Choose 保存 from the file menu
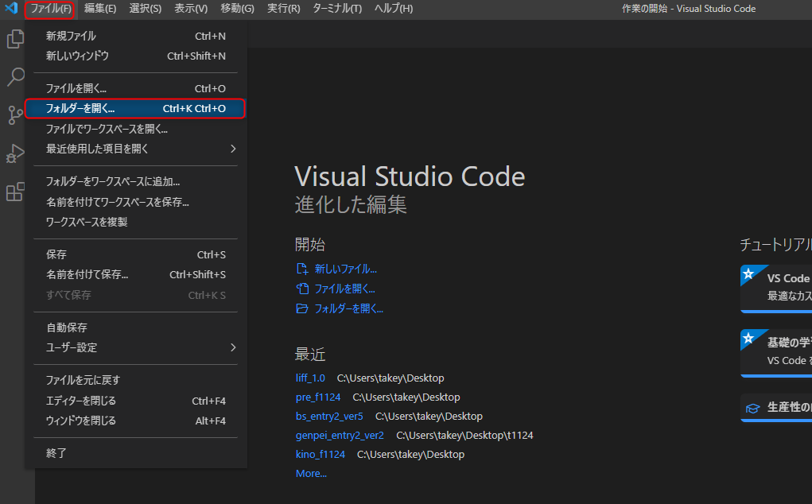812x504 pixels. [136, 254]
